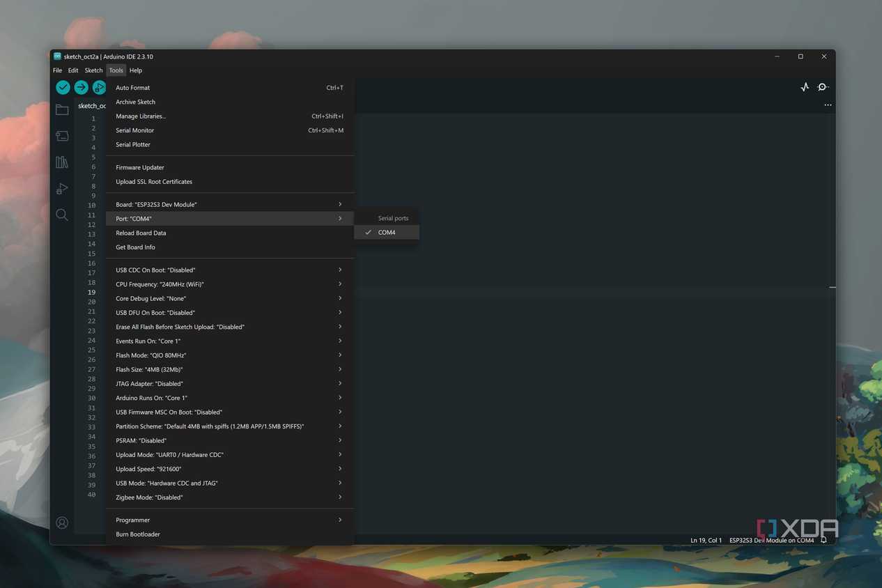The width and height of the screenshot is (882, 588).
Task: Open the Help menu
Action: point(136,70)
